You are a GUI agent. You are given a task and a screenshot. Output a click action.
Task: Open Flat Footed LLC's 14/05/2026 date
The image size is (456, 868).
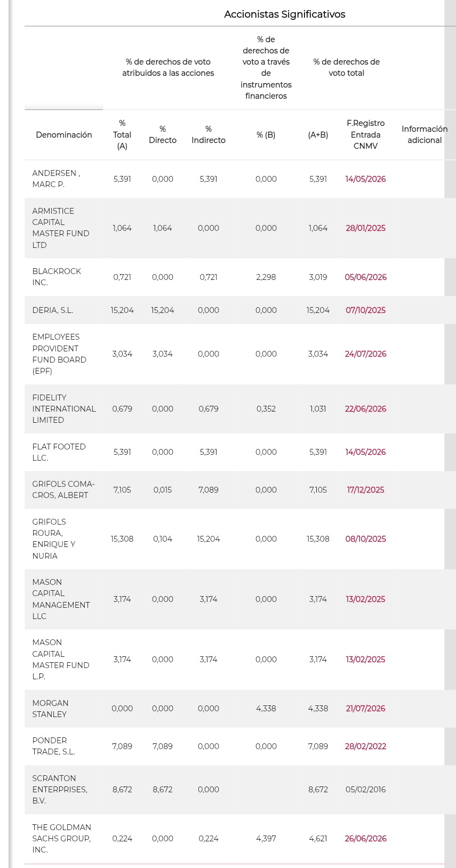[365, 452]
